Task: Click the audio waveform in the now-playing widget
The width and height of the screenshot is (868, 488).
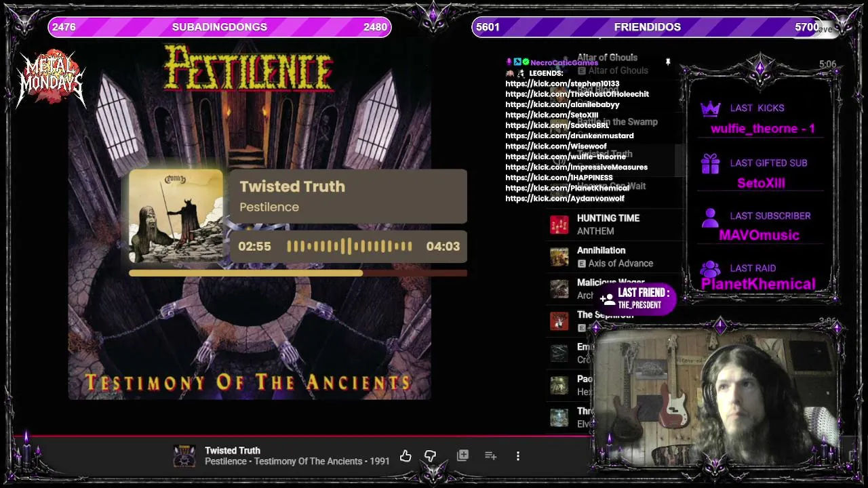Action: click(349, 247)
